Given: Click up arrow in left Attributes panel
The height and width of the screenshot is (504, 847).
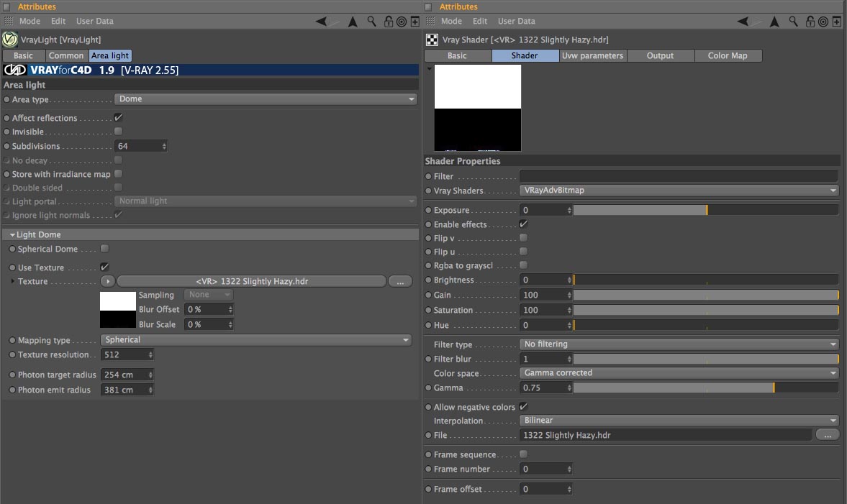Looking at the screenshot, I should pos(353,21).
